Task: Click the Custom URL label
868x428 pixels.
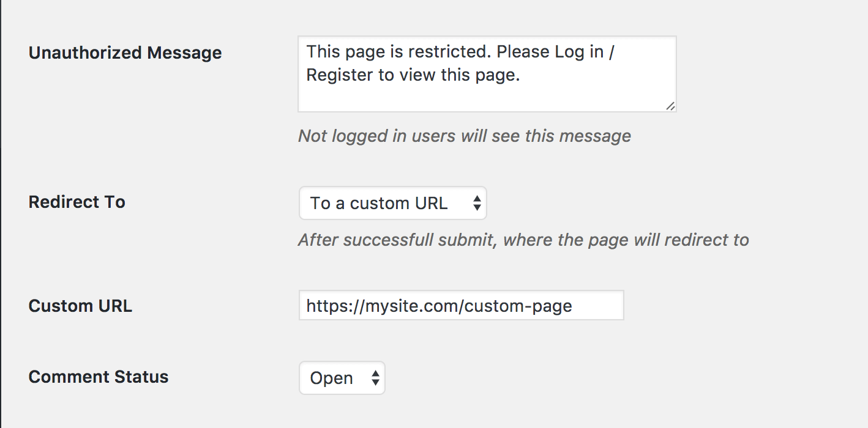Action: coord(80,306)
